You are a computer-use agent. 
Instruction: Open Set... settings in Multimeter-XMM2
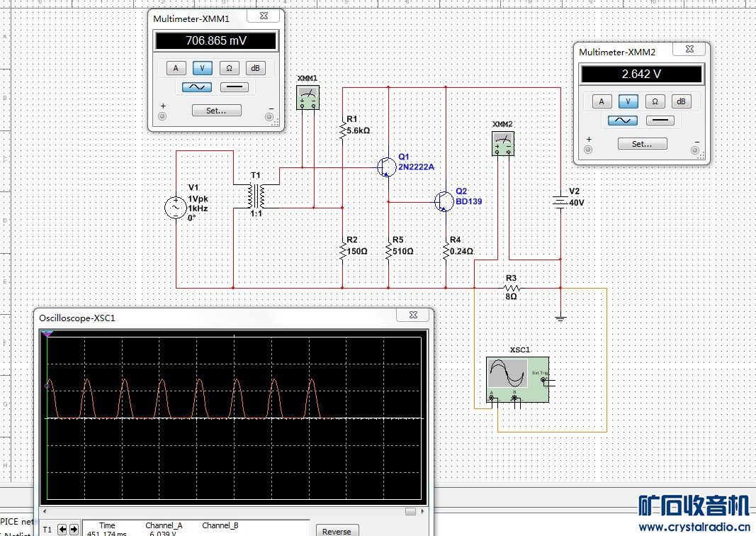click(x=641, y=144)
